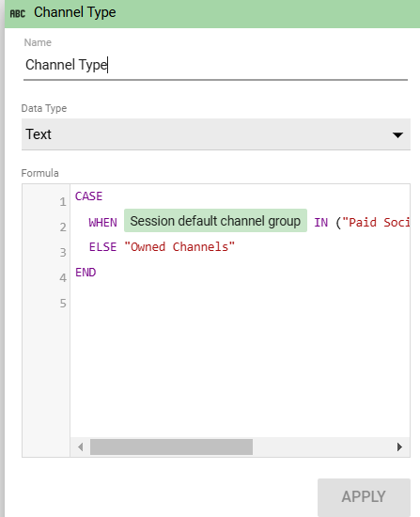Screen dimensions: 420x517
Task: Click the "Paid Soci" string text
Action: point(376,222)
